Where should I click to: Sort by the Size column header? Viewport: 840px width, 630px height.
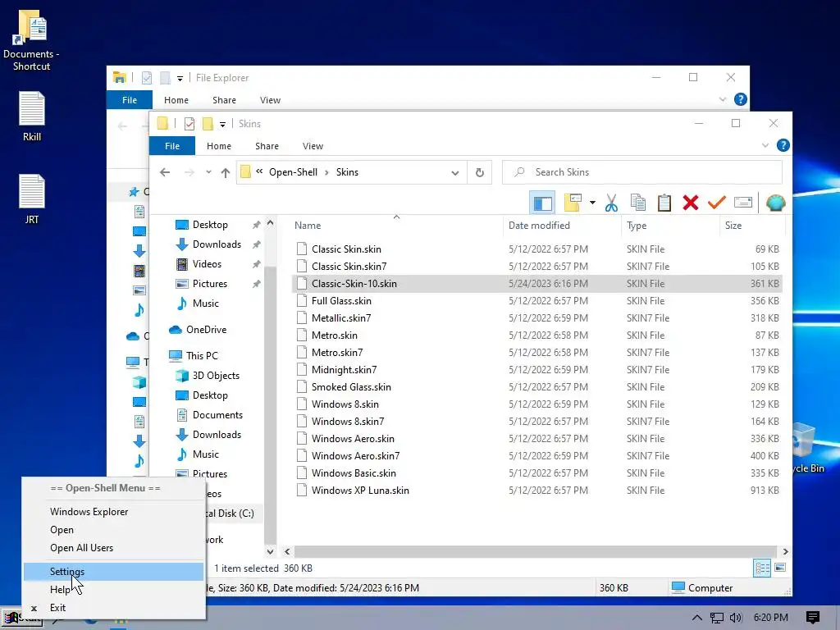click(x=752, y=226)
